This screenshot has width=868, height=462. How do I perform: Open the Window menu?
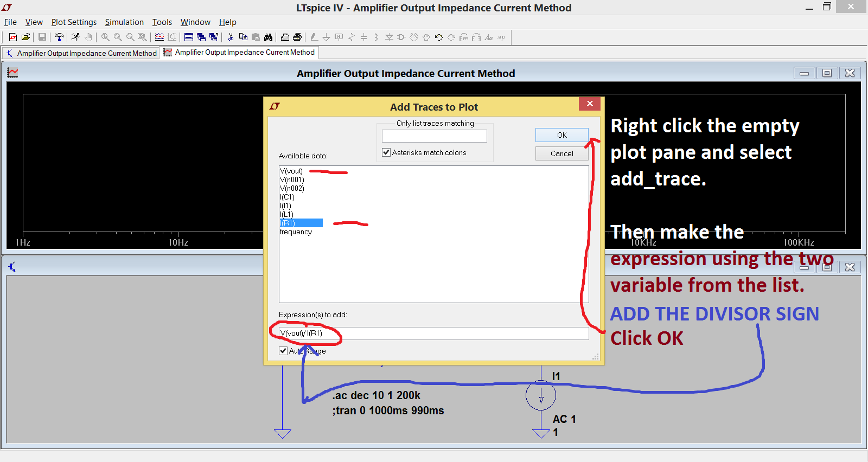[195, 22]
